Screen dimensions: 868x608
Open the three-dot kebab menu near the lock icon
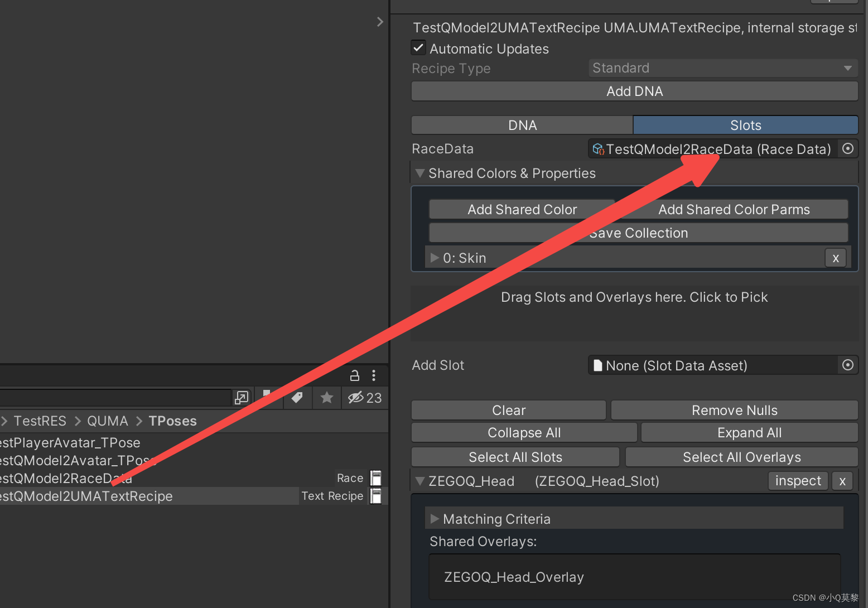(x=374, y=375)
